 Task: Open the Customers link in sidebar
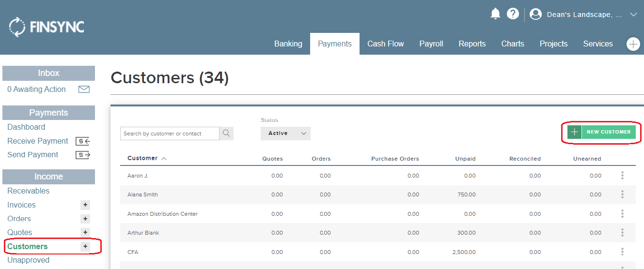tap(28, 247)
